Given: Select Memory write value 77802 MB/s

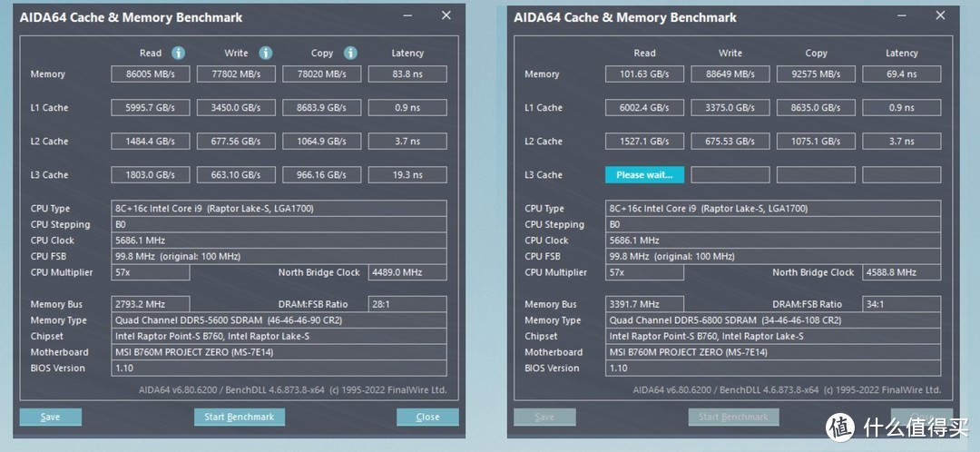Looking at the screenshot, I should tap(236, 74).
